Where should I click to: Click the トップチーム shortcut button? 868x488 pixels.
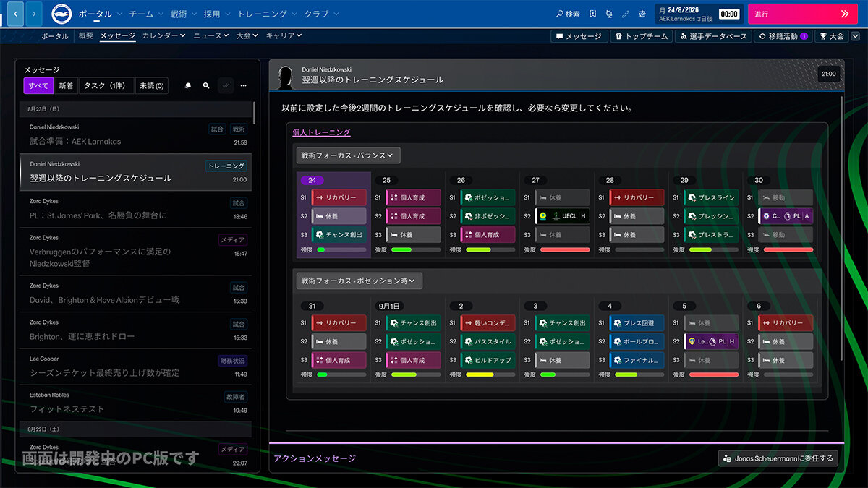[640, 36]
